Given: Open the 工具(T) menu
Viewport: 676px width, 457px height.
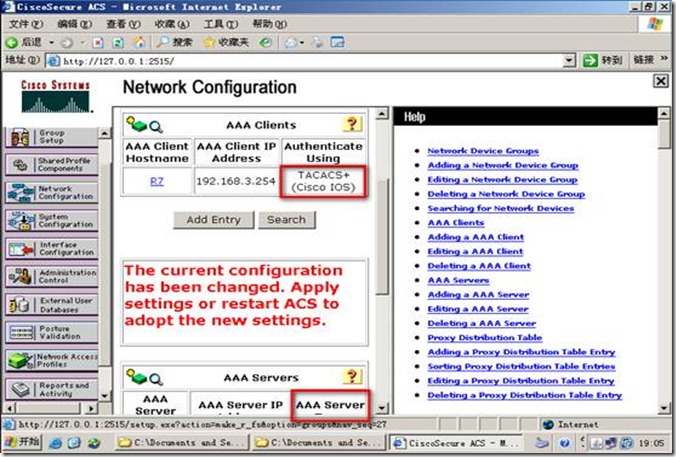Looking at the screenshot, I should [220, 24].
